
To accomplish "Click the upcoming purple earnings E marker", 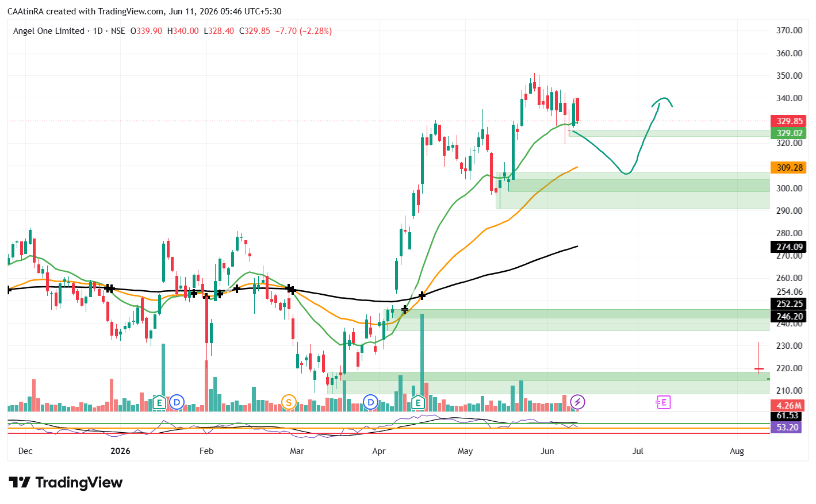I will 663,402.
